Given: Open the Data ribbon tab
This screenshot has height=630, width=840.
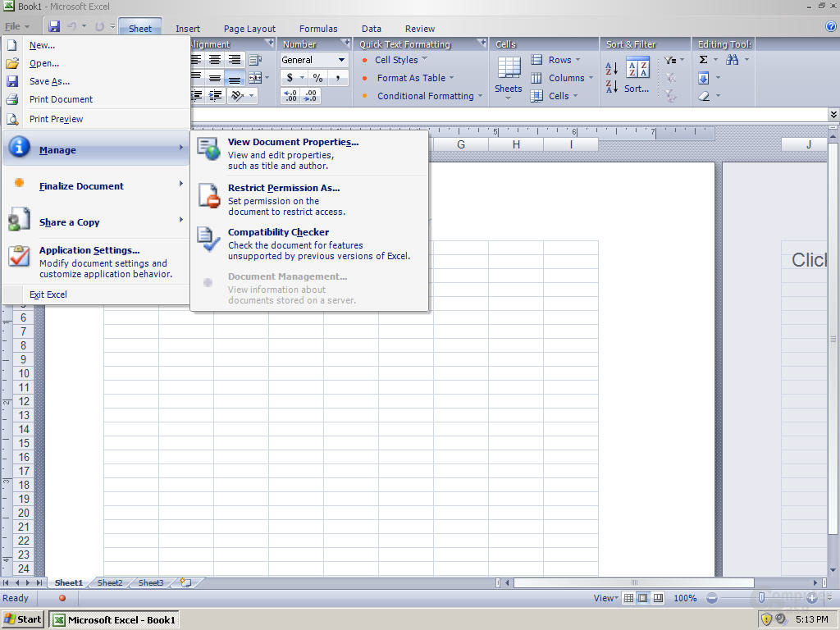Looking at the screenshot, I should coord(372,29).
